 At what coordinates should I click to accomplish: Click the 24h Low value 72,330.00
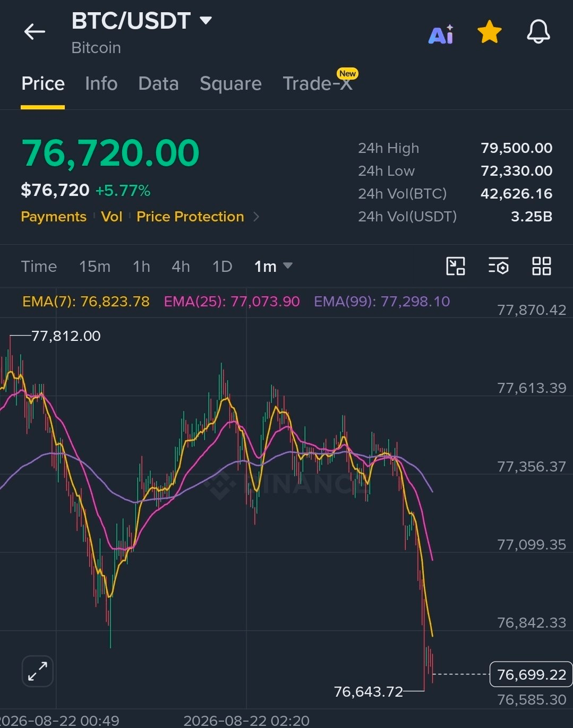click(516, 170)
